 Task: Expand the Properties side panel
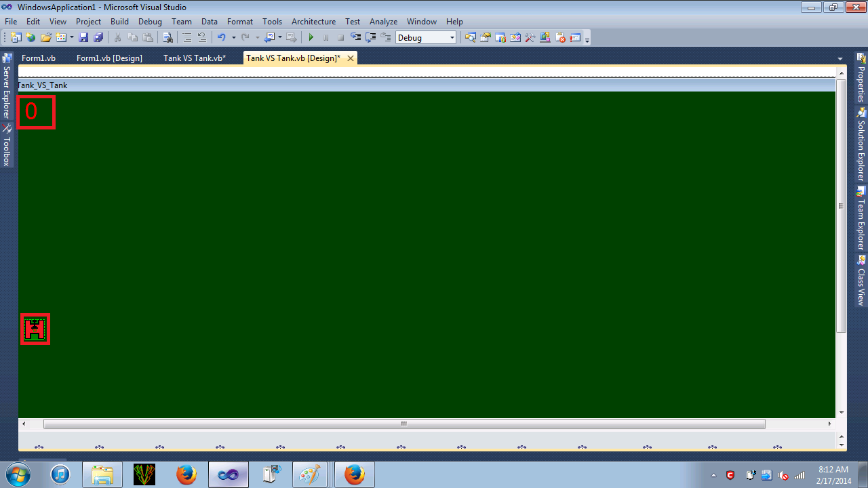(x=861, y=79)
